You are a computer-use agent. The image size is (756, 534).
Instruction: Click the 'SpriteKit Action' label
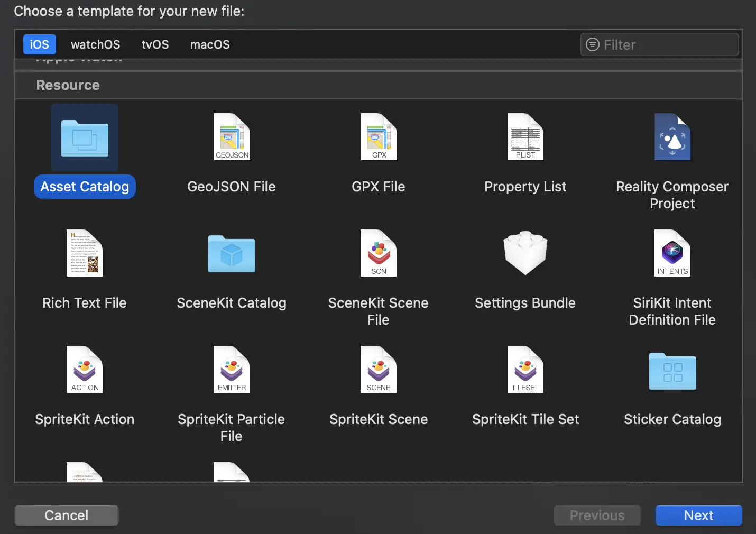tap(85, 419)
